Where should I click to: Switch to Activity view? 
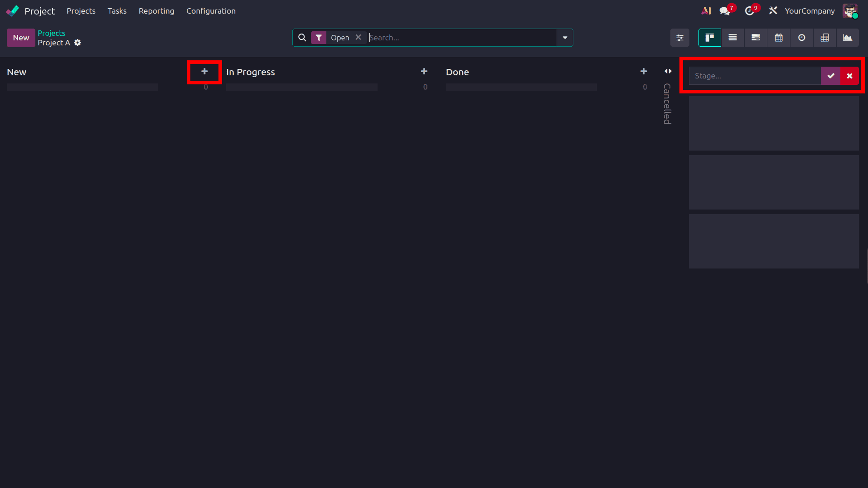click(802, 38)
